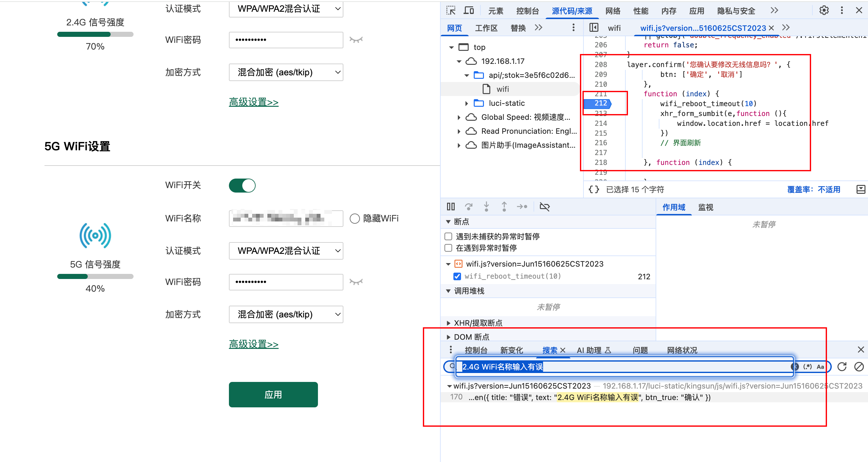Deactivate all breakpoints icon
Screen dimensions: 868x462
pos(545,207)
